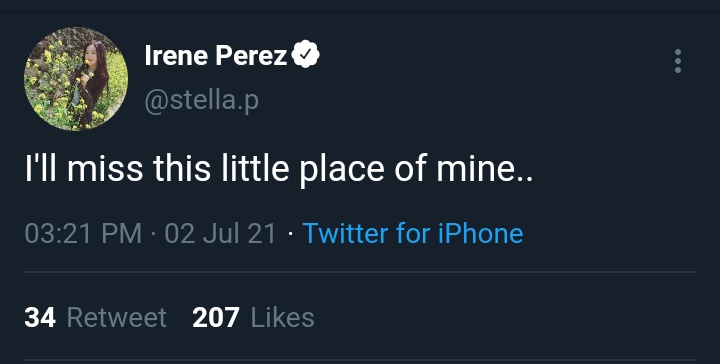Click the 03:21 PM timestamp
This screenshot has width=720, height=364.
(x=83, y=233)
